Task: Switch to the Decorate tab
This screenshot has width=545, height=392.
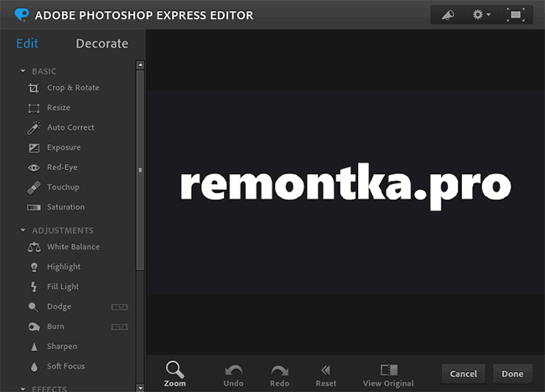Action: coord(101,44)
